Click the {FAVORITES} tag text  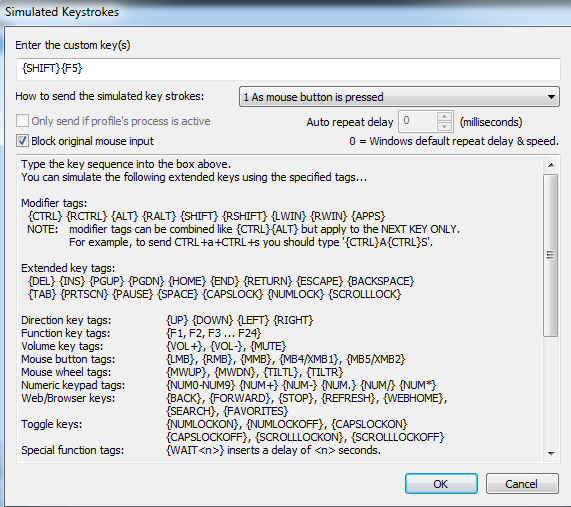point(256,411)
